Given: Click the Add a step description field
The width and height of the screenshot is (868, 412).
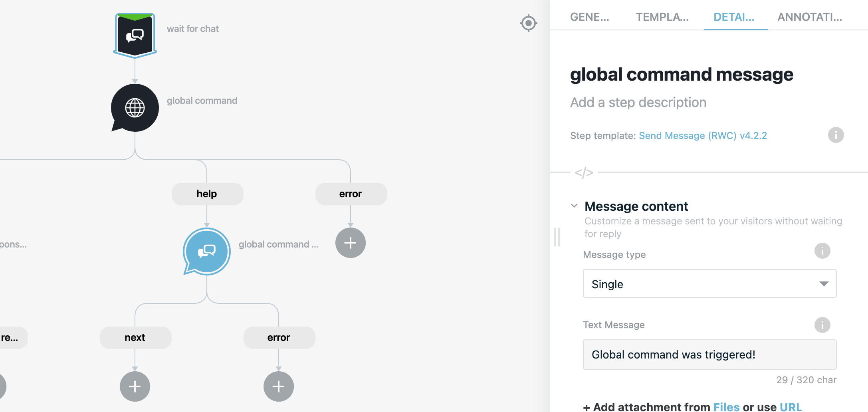Looking at the screenshot, I should 638,103.
